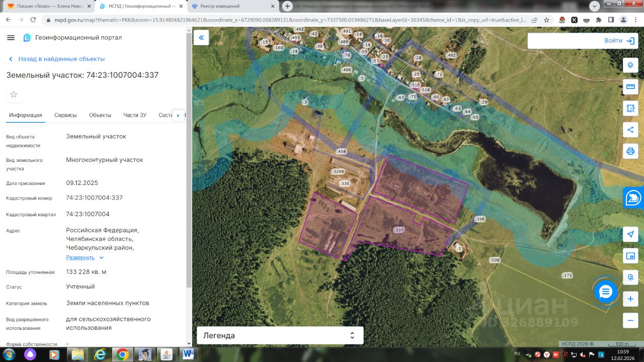Open a new browser tab

pos(287,6)
